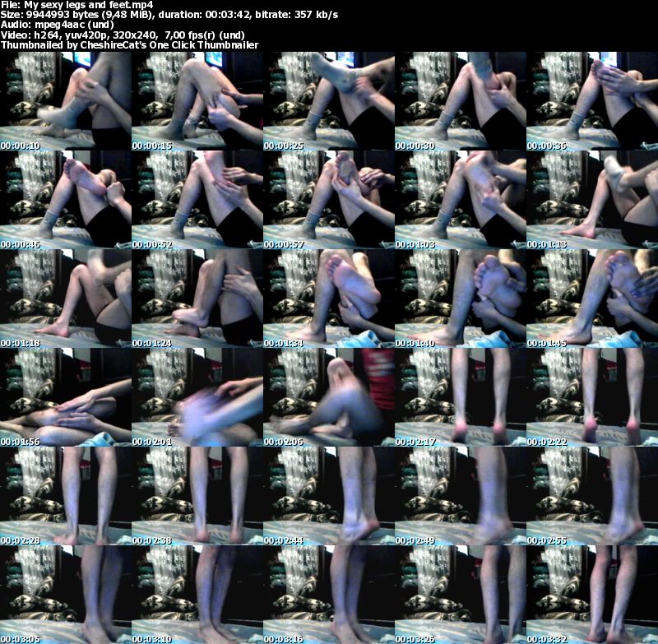
Task: Click the thumbnail marked 00:03:16
Action: tap(329, 593)
